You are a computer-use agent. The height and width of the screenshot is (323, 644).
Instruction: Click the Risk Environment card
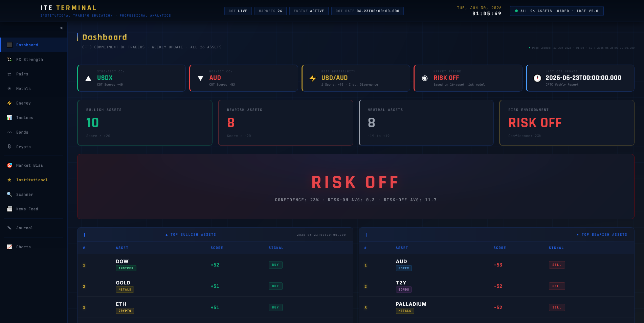pos(567,123)
